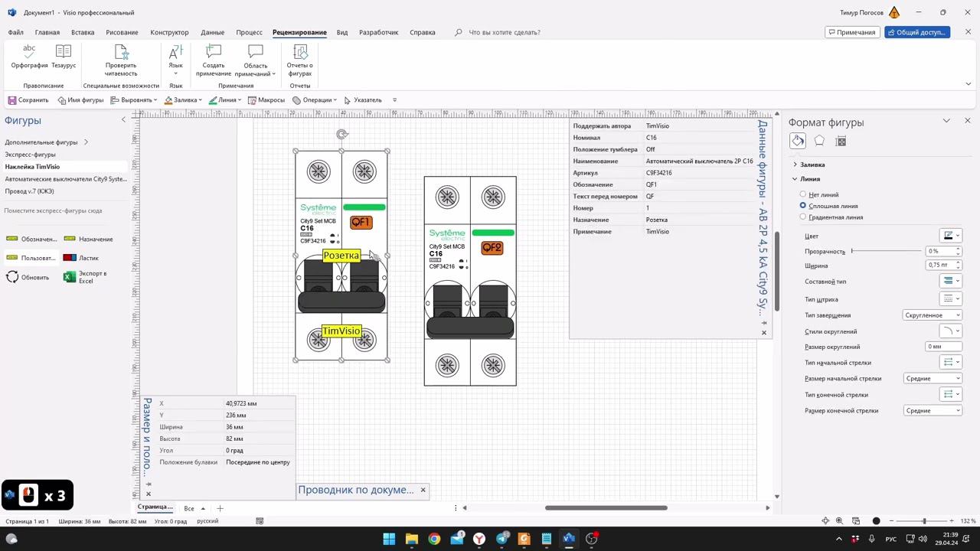Open the Выровнять alignment dropdown
980x551 pixels.
(x=134, y=100)
